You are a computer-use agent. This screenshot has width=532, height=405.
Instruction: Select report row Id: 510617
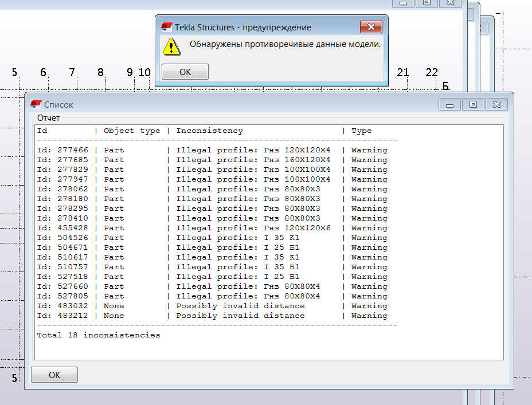tap(212, 257)
